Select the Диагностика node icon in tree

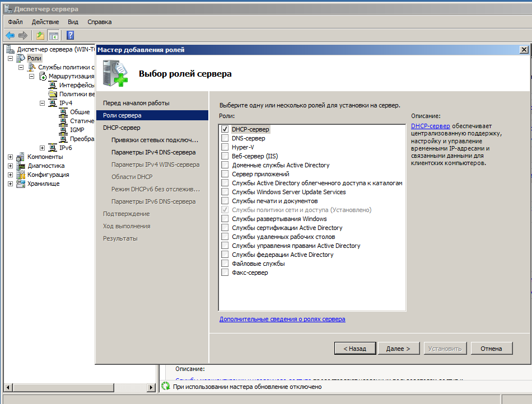pos(21,166)
